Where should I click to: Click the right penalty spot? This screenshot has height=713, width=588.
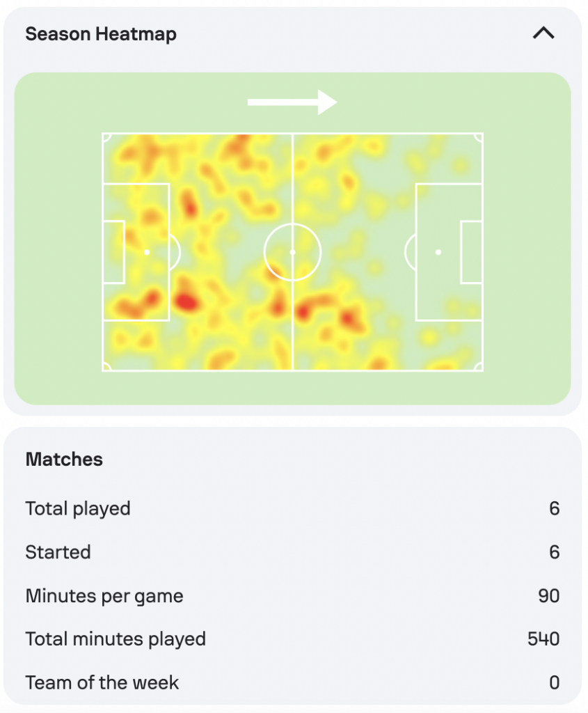438,252
